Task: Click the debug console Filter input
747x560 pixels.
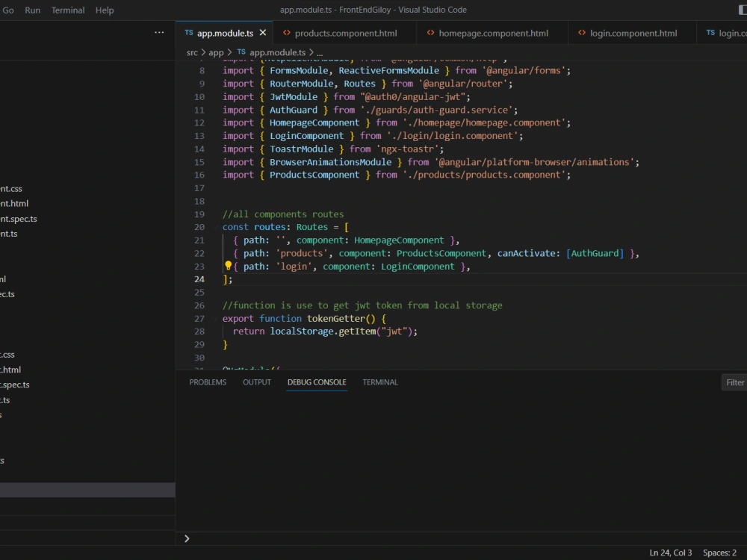Action: click(734, 382)
